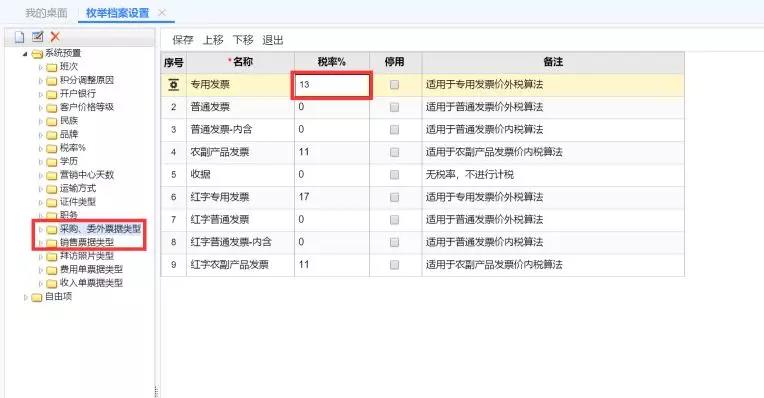Select the 职务 tree item

[x=69, y=215]
